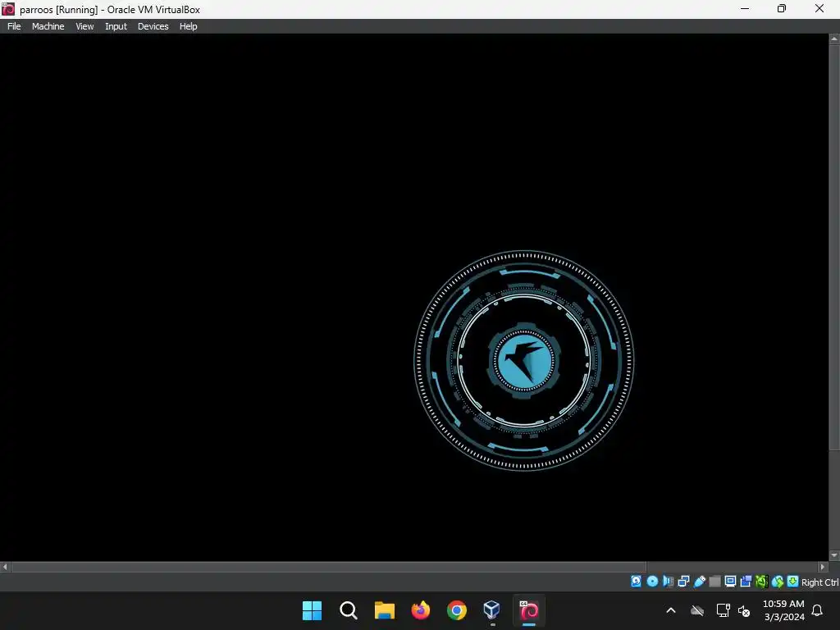840x630 pixels.
Task: Click the VirtualBox title bar app icon
Action: (8, 9)
